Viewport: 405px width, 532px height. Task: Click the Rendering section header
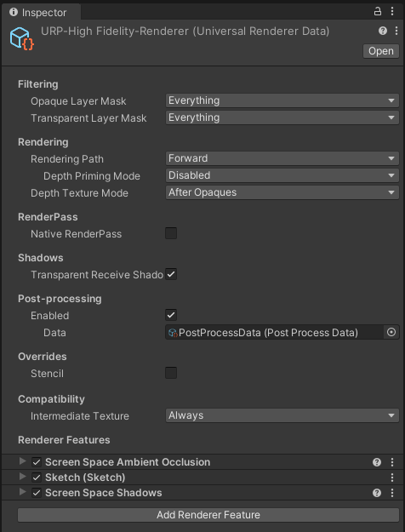(43, 142)
